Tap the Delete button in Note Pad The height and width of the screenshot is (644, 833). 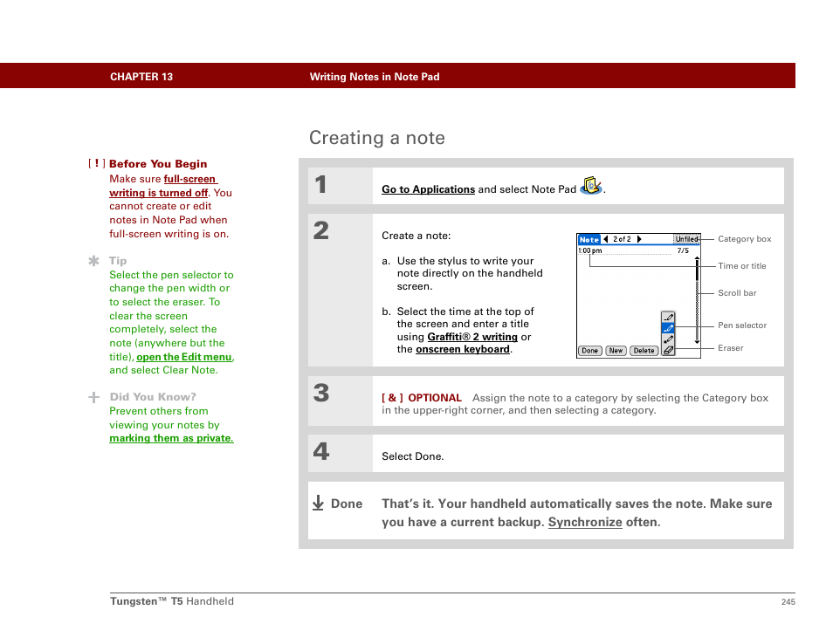point(644,351)
